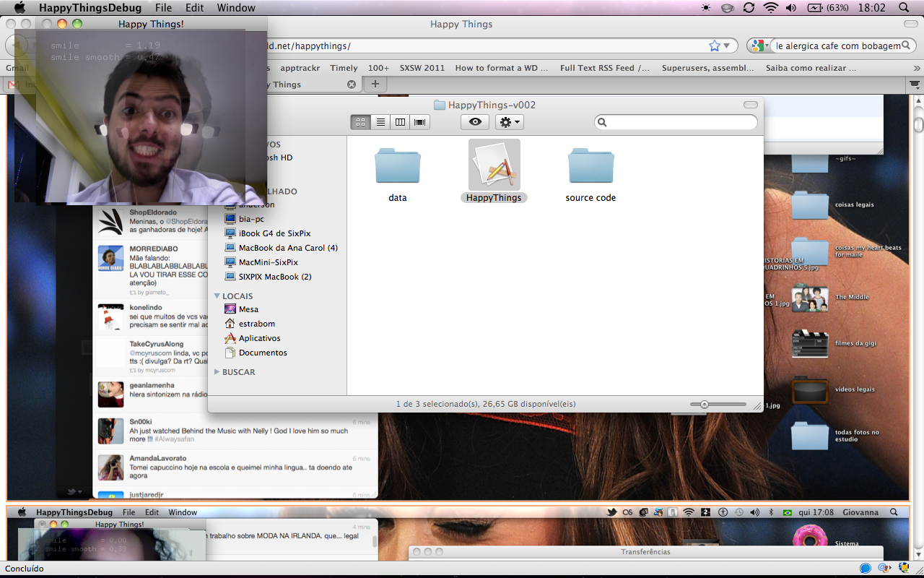Image resolution: width=924 pixels, height=578 pixels.
Task: Open the Saiba como realizar bookmark
Action: (x=811, y=68)
